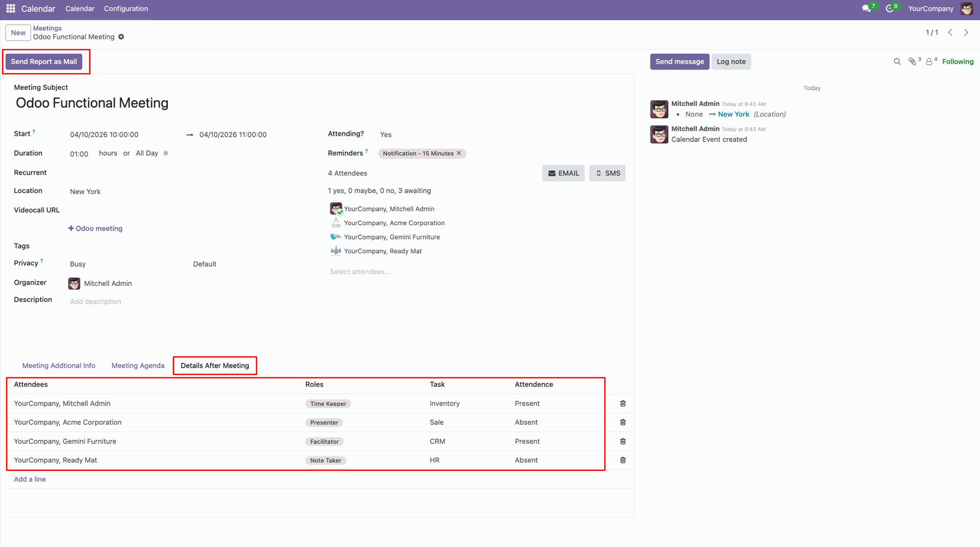Open the conversations messages icon
The image size is (980, 547).
point(867,9)
